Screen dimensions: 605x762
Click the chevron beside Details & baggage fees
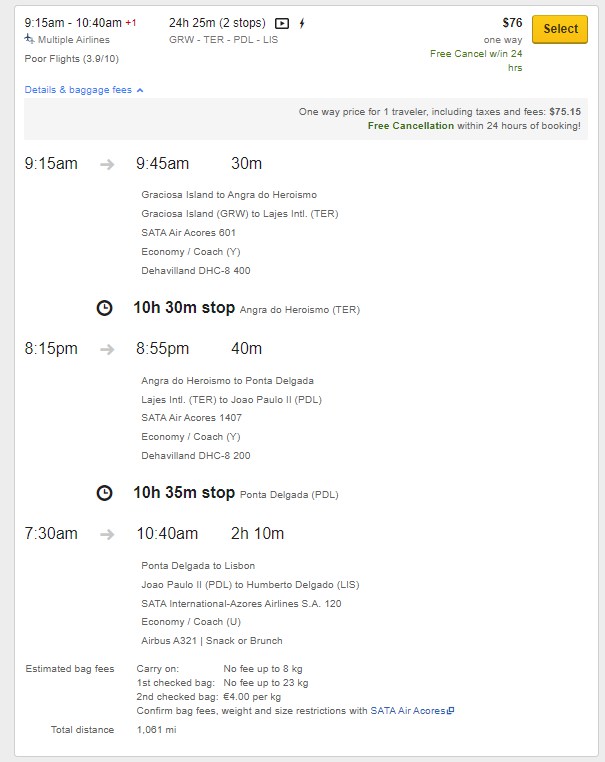140,90
